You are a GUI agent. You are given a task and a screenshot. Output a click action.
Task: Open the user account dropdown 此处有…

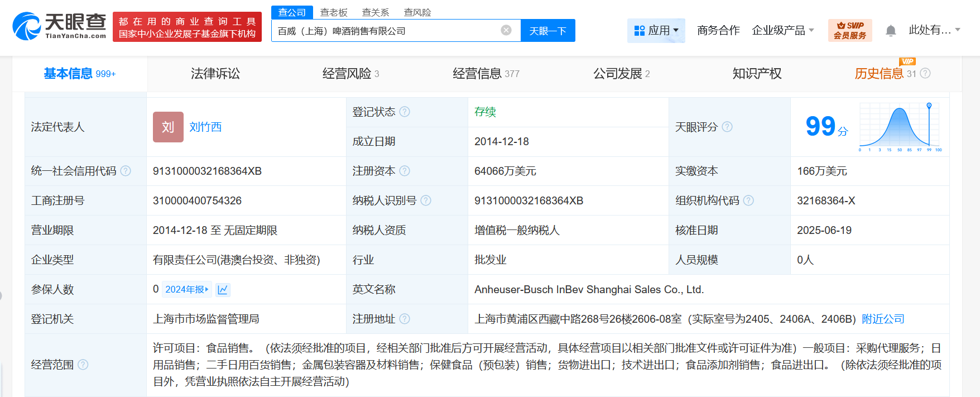(x=934, y=30)
